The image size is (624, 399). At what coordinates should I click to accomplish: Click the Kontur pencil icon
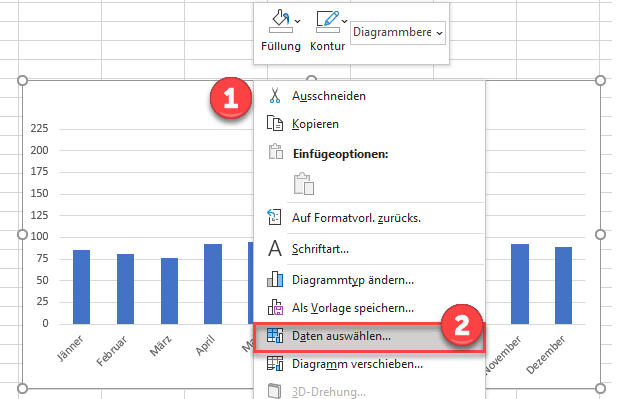point(328,21)
